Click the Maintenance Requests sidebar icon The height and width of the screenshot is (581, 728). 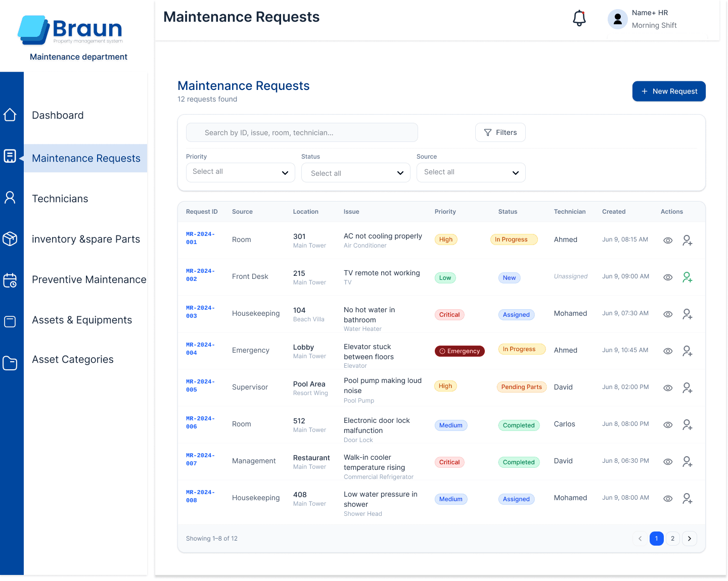(x=10, y=156)
